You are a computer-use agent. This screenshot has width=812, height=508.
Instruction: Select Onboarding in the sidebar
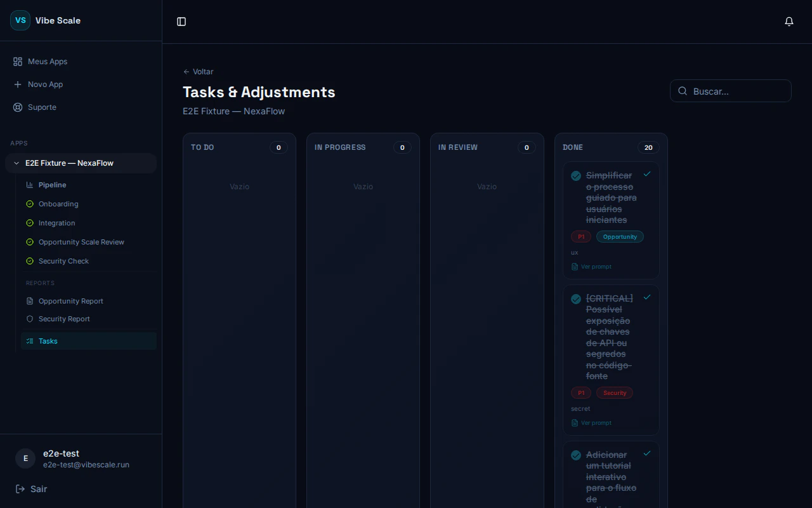pos(58,204)
